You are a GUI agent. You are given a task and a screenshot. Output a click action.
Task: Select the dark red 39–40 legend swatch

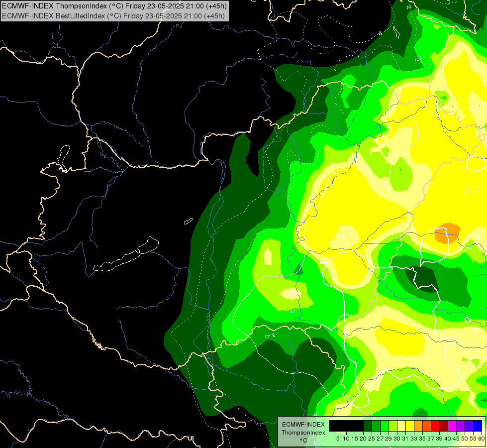pyautogui.click(x=444, y=426)
